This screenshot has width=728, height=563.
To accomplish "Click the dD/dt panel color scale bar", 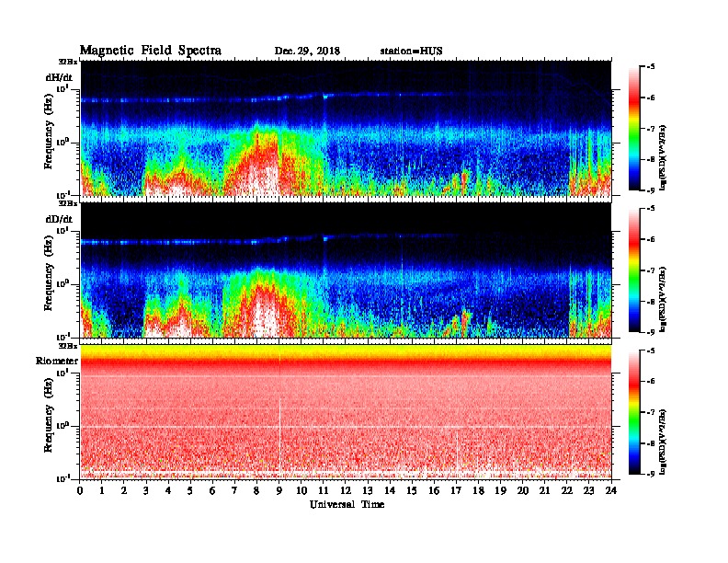I will (634, 270).
